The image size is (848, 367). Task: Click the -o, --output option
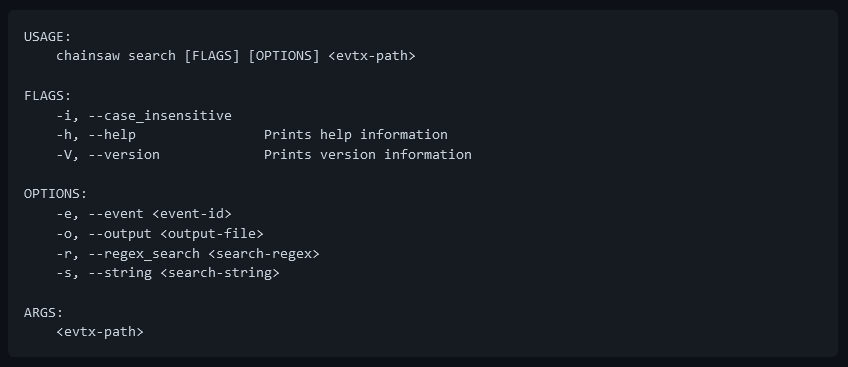coord(104,233)
